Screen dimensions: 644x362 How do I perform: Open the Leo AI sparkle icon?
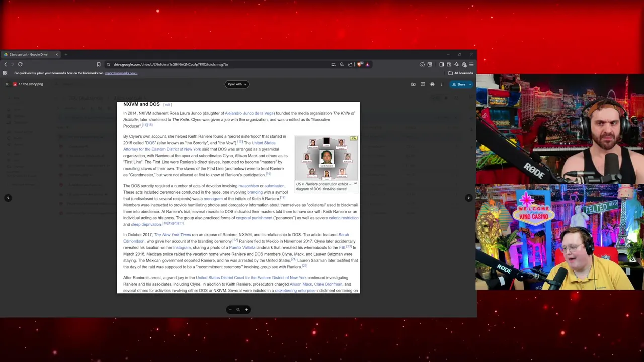pos(456,64)
